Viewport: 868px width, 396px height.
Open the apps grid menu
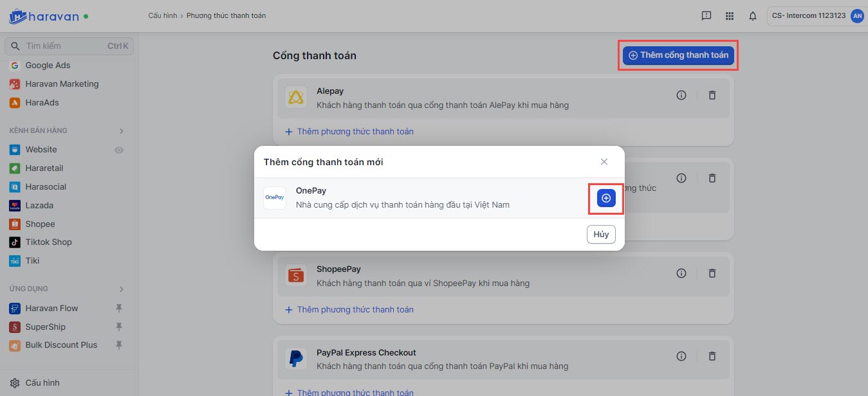click(730, 16)
